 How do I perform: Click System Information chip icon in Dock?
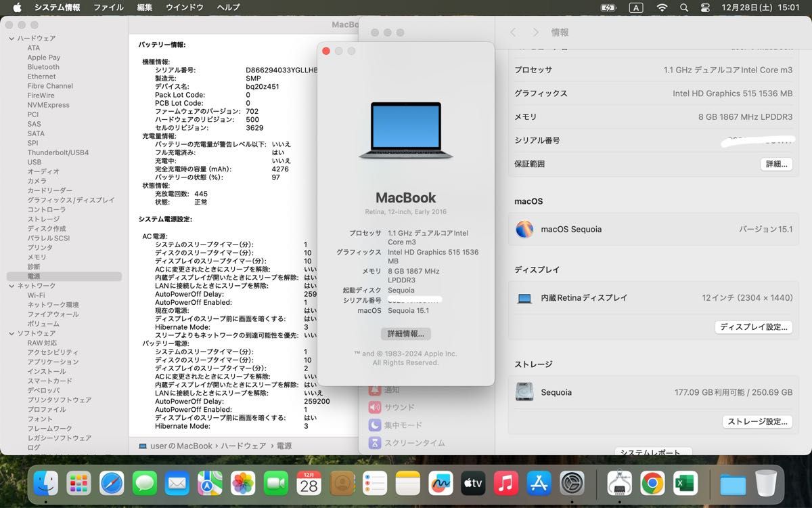(619, 483)
